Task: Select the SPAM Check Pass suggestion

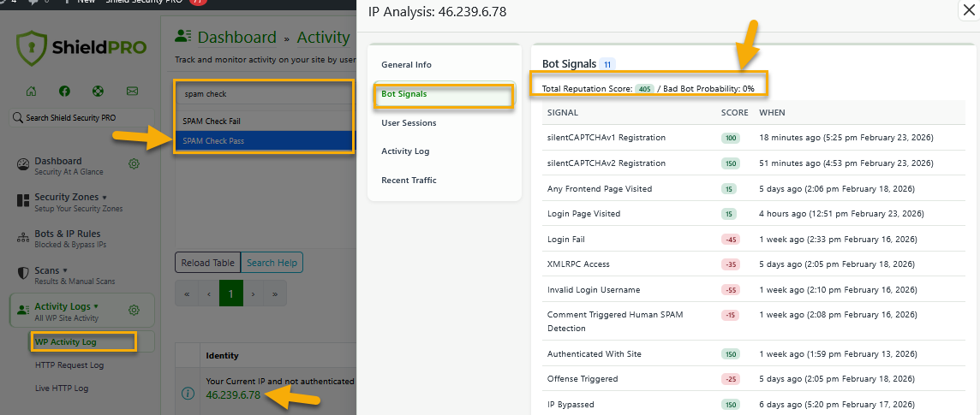Action: (265, 140)
